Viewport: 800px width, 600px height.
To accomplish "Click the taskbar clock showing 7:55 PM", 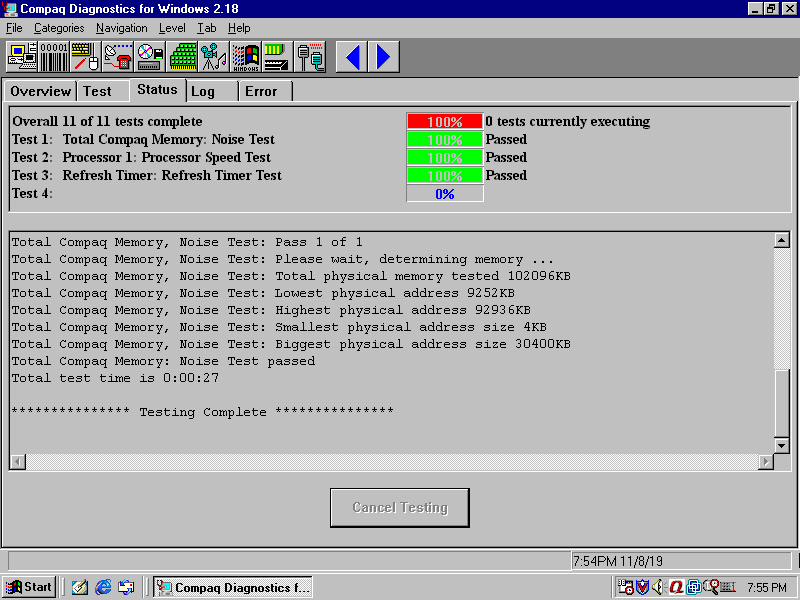I will 767,588.
